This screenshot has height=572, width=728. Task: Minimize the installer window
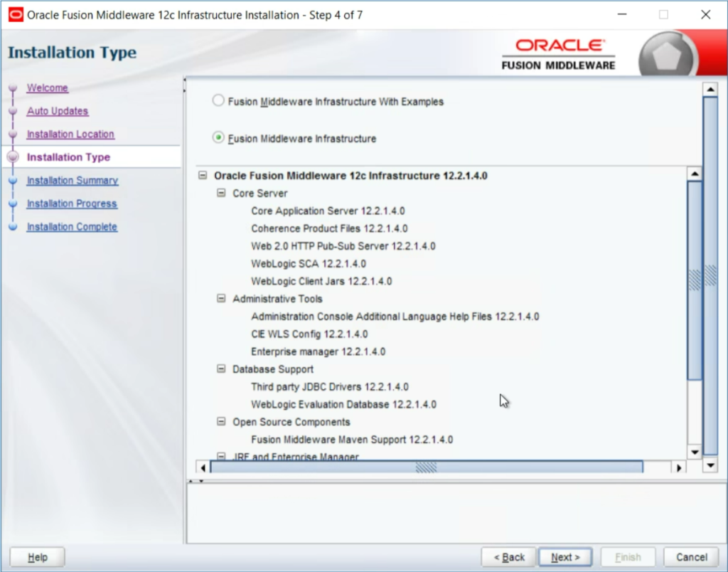coord(622,15)
